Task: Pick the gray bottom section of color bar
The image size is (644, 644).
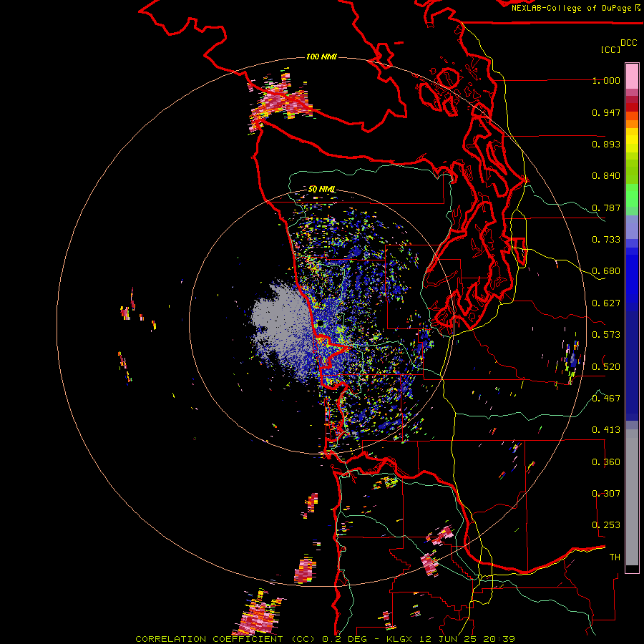Action: (632, 497)
